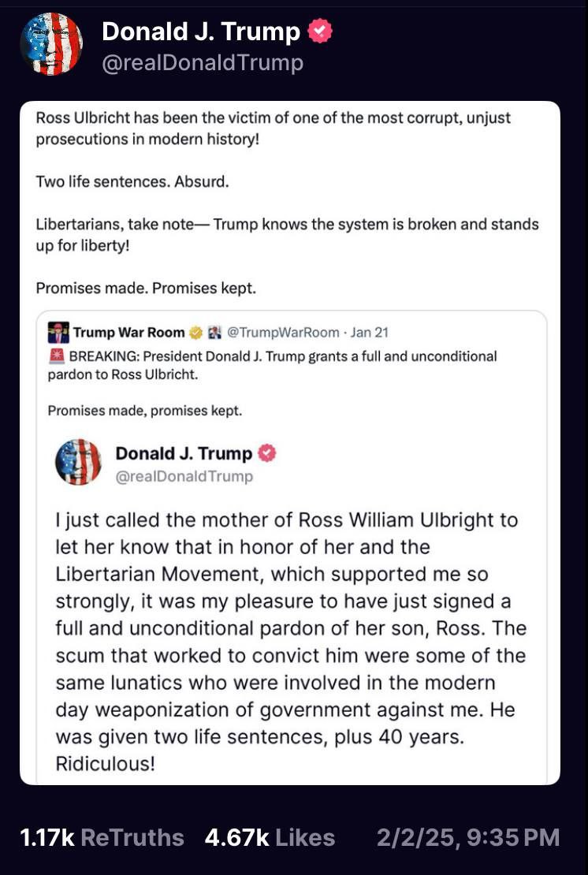Image resolution: width=588 pixels, height=875 pixels.
Task: View the 4.67k Likes list
Action: pos(270,838)
